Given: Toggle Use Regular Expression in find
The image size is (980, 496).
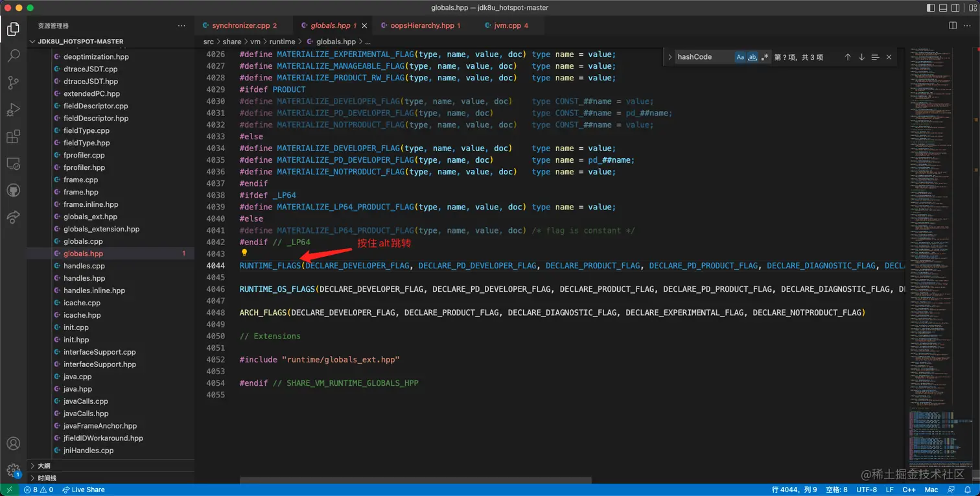Looking at the screenshot, I should [x=765, y=57].
